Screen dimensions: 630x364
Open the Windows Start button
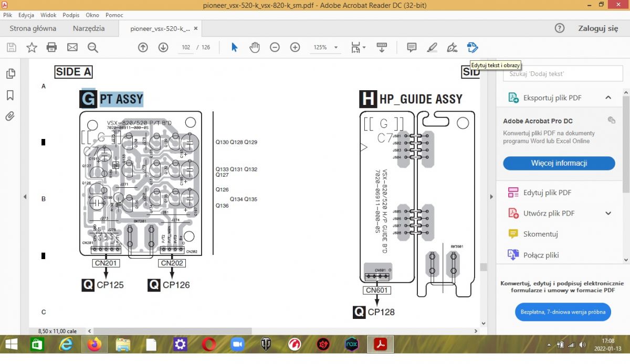coord(10,345)
